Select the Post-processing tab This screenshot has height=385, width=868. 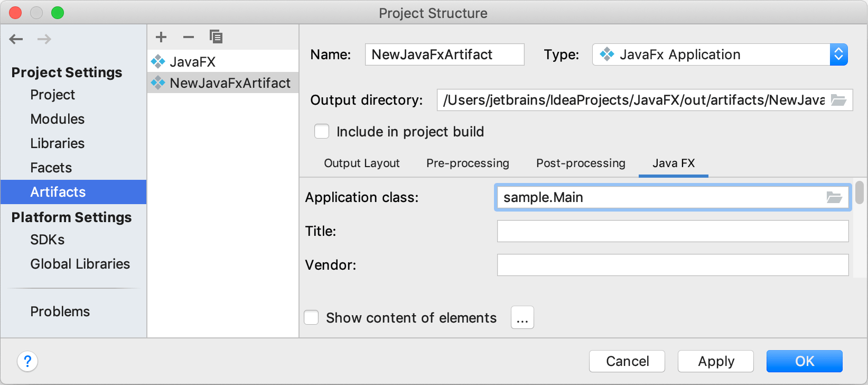coord(581,163)
